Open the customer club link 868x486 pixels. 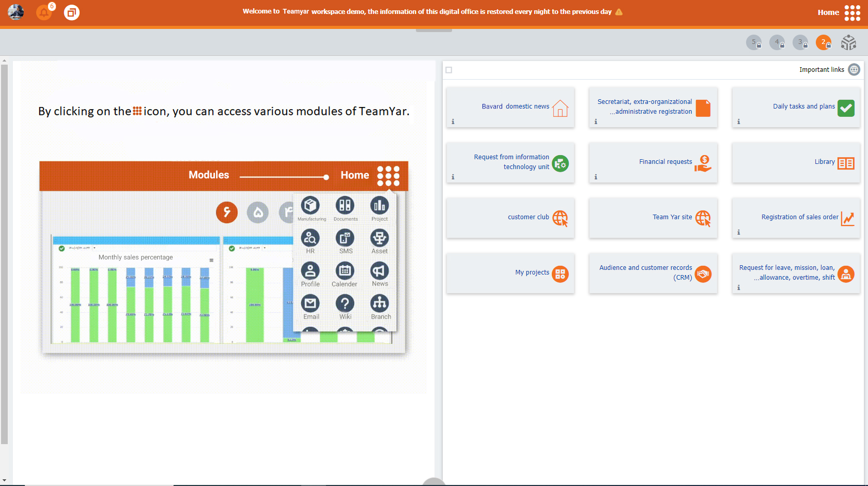click(528, 217)
